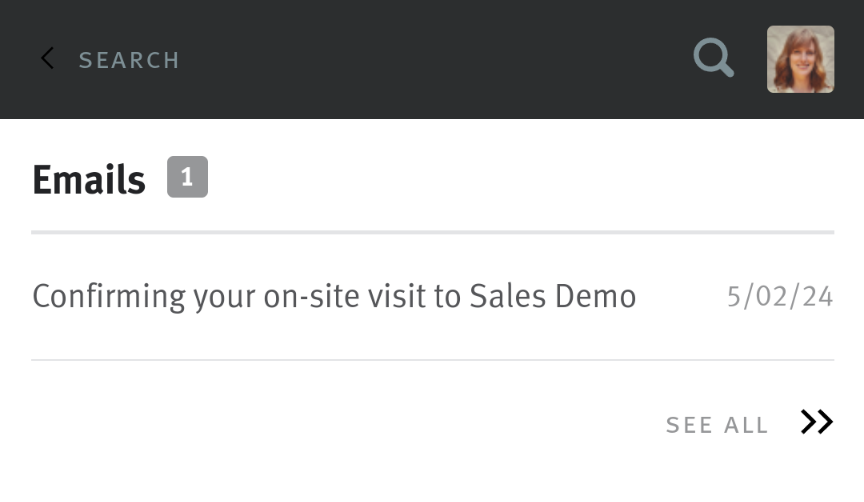Open the Sales Demo on-site visit email
This screenshot has height=502, width=864.
334,296
